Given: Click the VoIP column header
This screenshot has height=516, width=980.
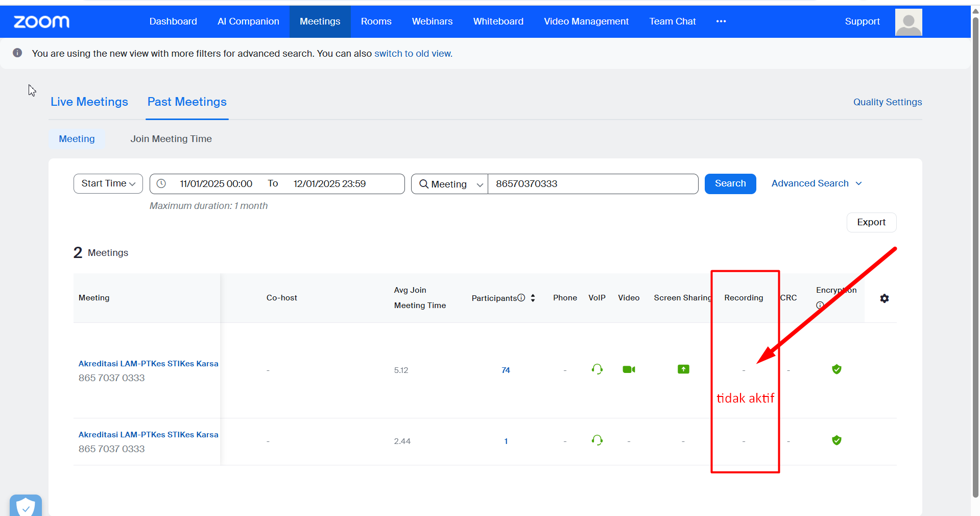Looking at the screenshot, I should pyautogui.click(x=597, y=298).
